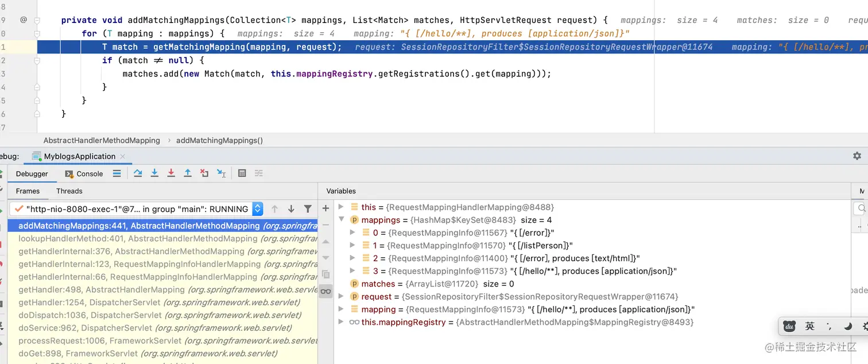This screenshot has height=364, width=868.
Task: Click the fold marker at addMatchingMappings declaration
Action: [x=37, y=20]
